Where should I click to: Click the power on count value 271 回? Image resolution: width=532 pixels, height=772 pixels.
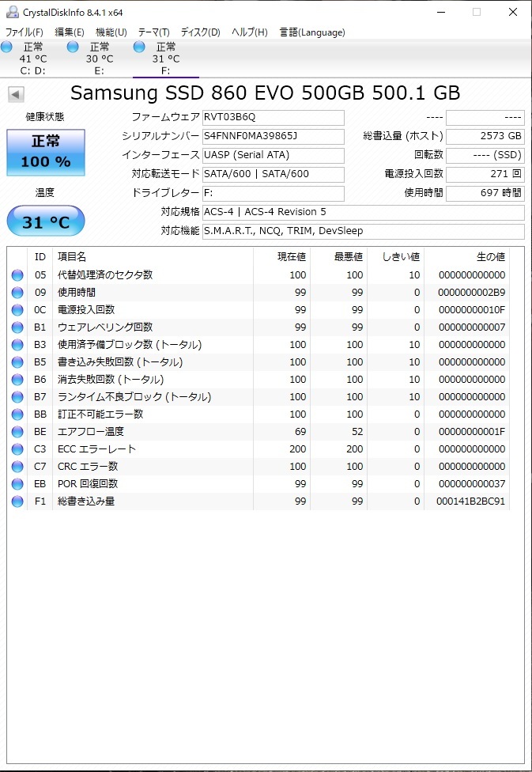point(485,174)
